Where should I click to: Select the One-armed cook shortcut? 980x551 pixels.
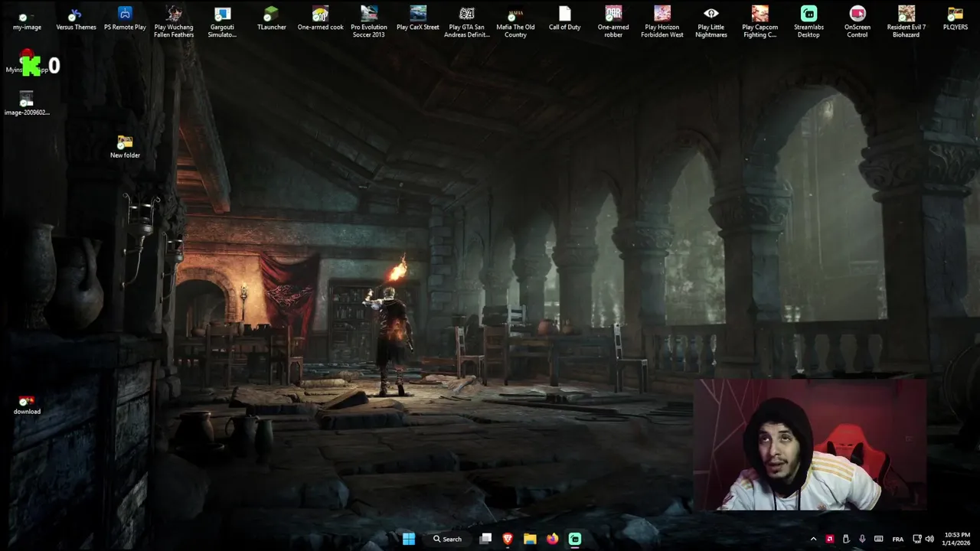click(321, 20)
